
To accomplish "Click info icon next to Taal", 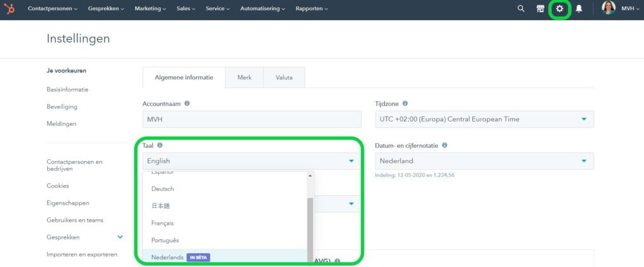I will pos(160,145).
